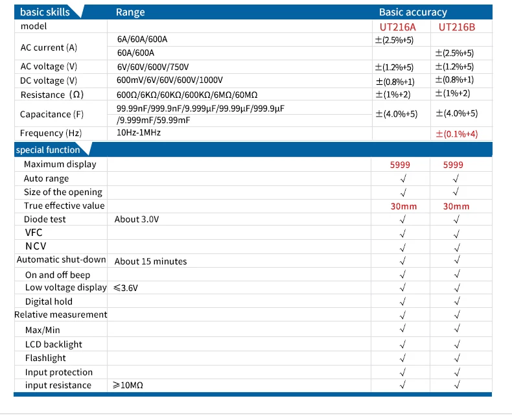Click the 'Flashlight' row label
Image resolution: width=512 pixels, height=420 pixels.
click(x=45, y=358)
